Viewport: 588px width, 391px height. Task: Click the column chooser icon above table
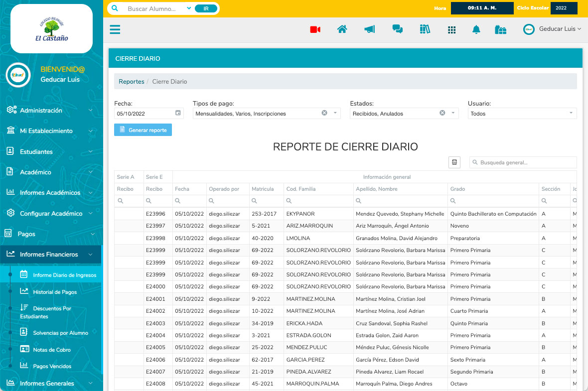[454, 162]
